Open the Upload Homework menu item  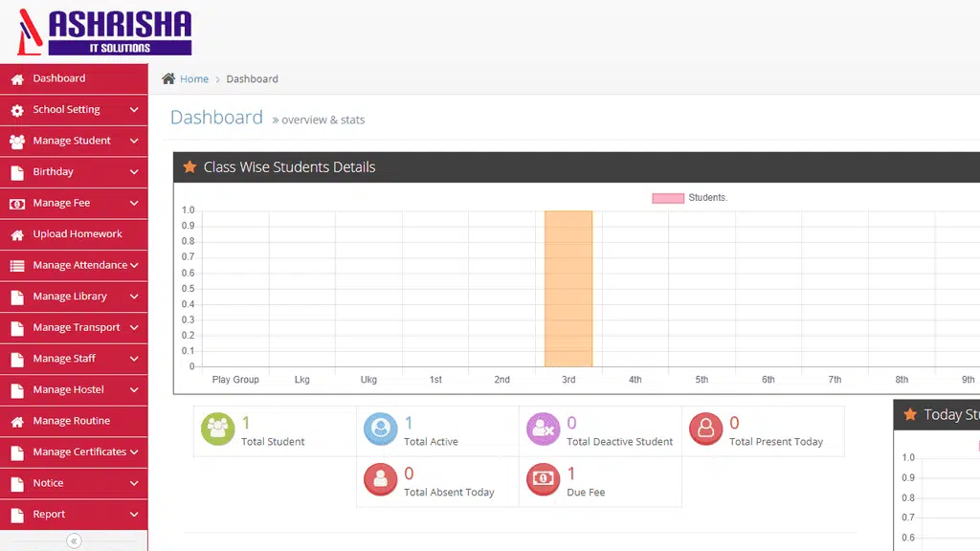[74, 234]
